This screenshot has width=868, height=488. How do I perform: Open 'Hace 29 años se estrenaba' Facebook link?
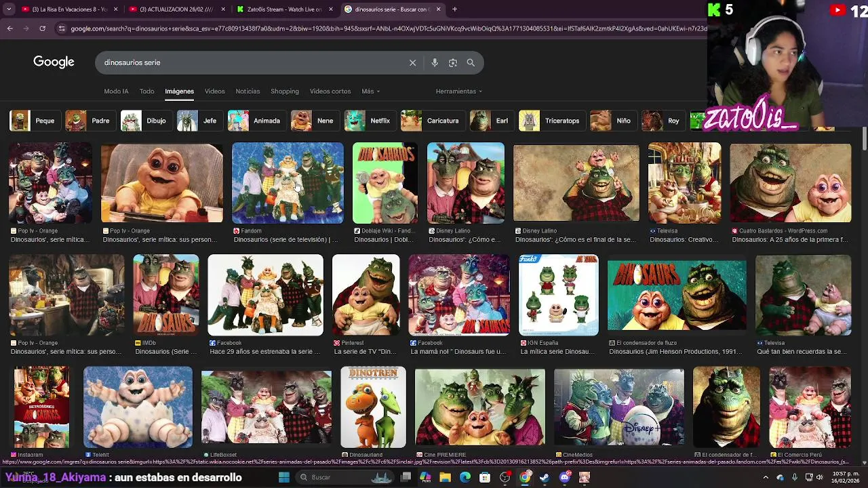(265, 352)
